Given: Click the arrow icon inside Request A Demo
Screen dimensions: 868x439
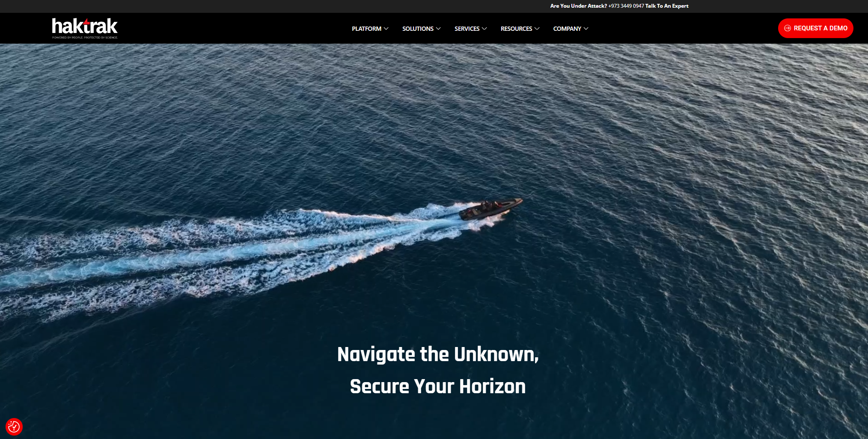Looking at the screenshot, I should (x=787, y=28).
